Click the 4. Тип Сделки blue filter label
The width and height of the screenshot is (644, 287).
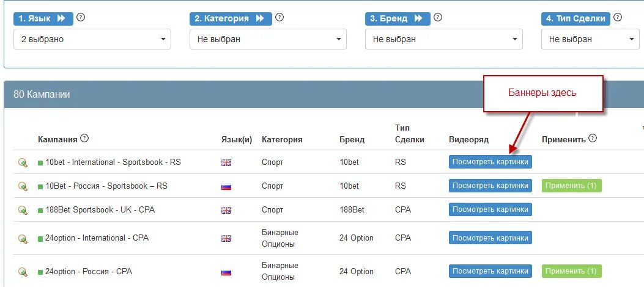(x=576, y=18)
